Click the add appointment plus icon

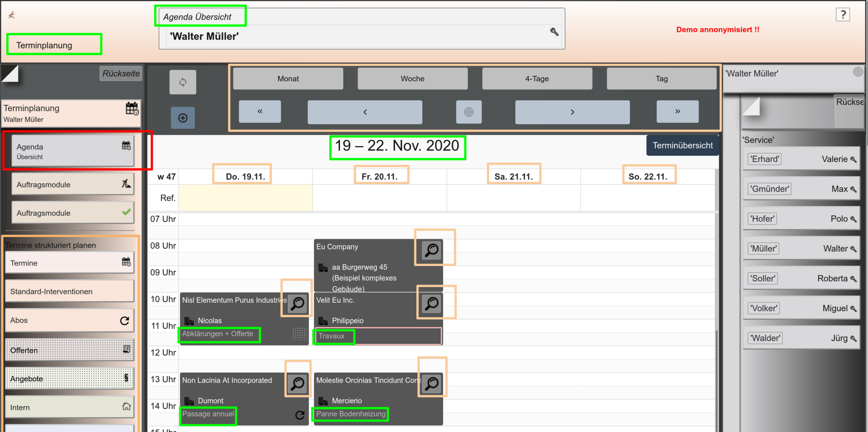tap(183, 118)
